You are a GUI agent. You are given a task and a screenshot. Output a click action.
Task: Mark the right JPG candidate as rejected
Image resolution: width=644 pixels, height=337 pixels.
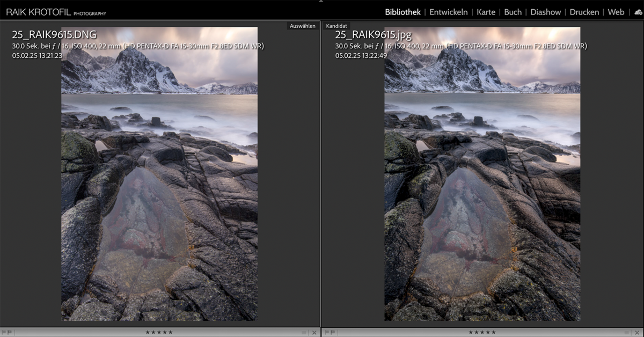pyautogui.click(x=333, y=333)
